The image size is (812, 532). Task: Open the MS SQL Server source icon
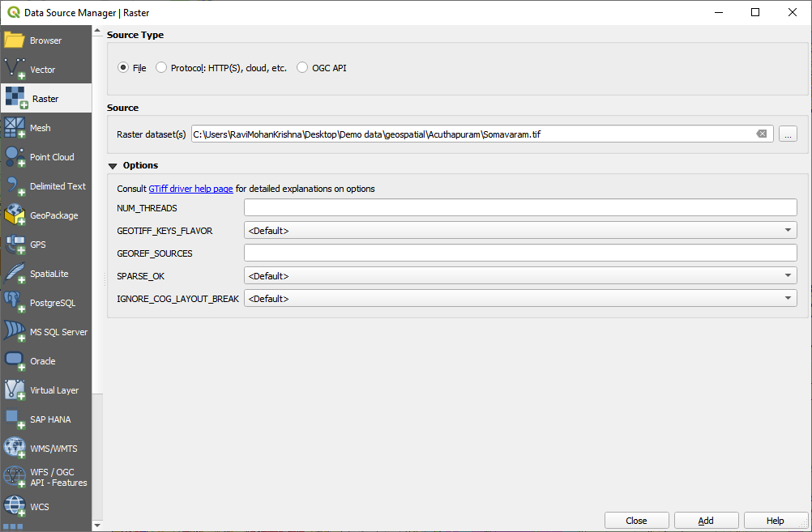click(x=15, y=332)
